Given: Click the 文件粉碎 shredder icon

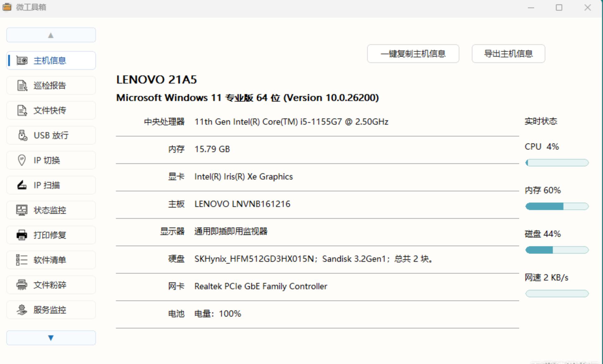Looking at the screenshot, I should click(x=22, y=285).
